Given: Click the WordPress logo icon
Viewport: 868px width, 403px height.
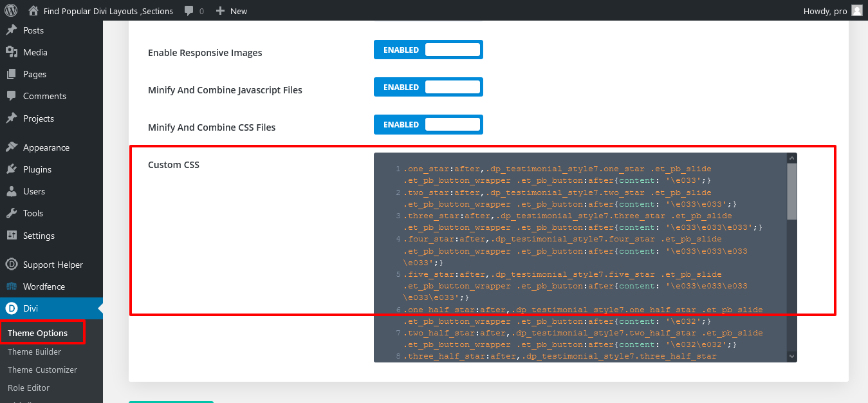Looking at the screenshot, I should click(10, 10).
